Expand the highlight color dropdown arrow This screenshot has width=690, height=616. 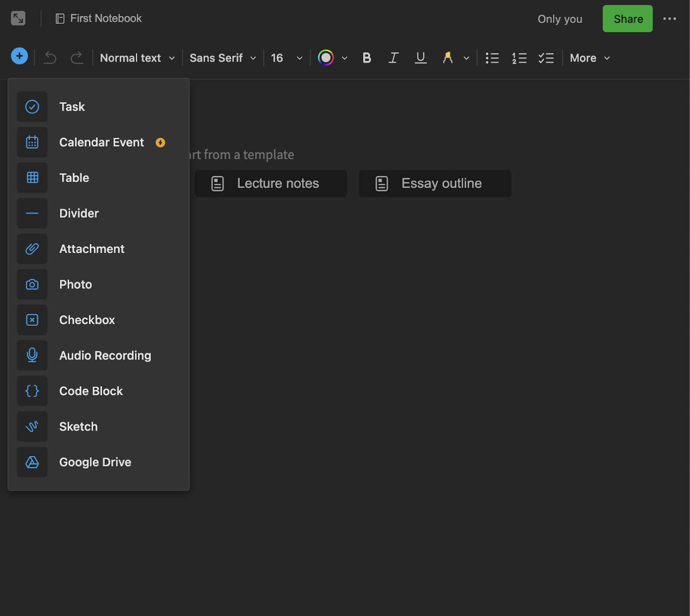point(466,58)
